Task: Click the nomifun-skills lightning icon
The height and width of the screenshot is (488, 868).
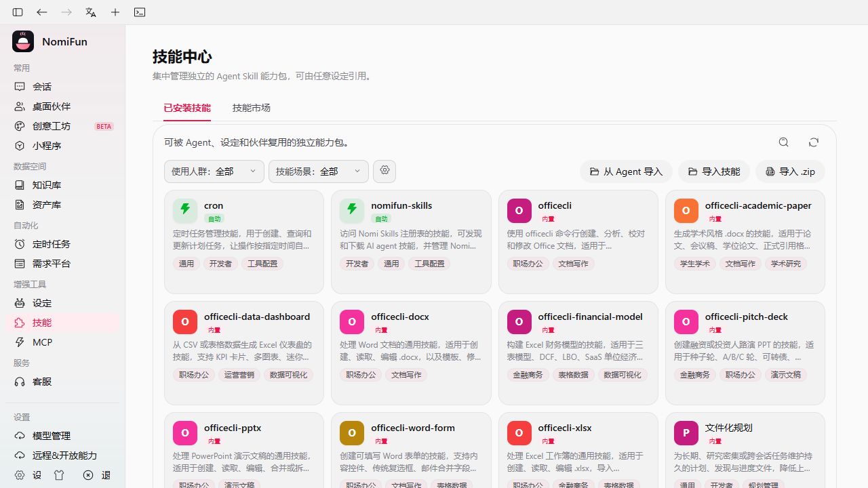Action: coord(352,211)
